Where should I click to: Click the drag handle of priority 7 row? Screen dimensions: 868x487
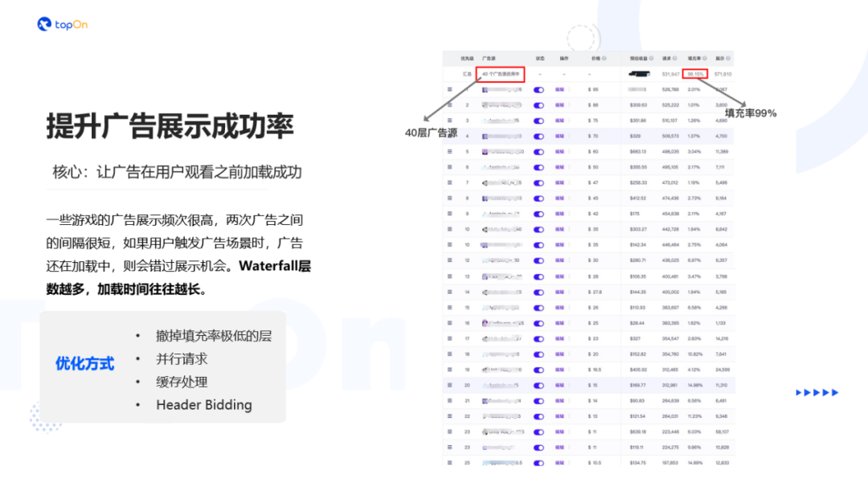(449, 182)
